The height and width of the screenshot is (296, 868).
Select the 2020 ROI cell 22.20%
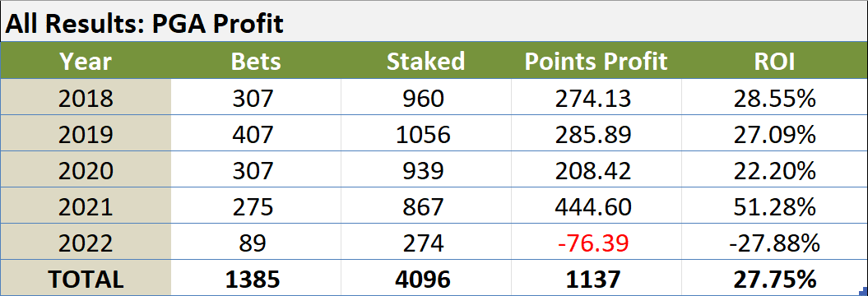coord(774,170)
